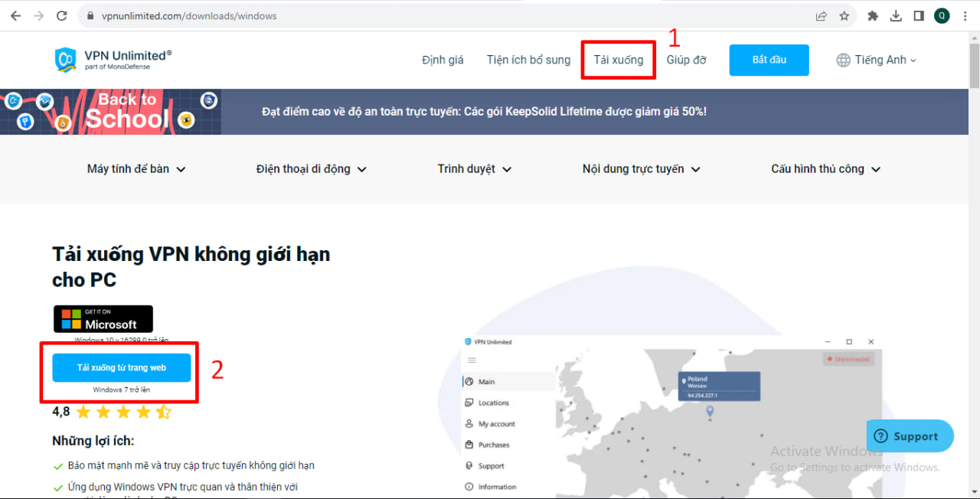This screenshot has height=499, width=980.
Task: Reload the page with the browser refresh icon
Action: [x=62, y=15]
